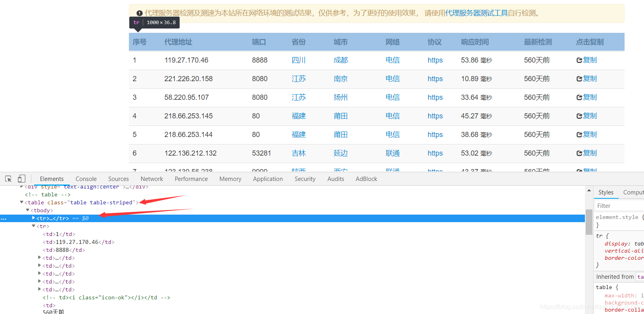644x314 pixels.
Task: Collapse the table class="table table-striped" node
Action: tap(22, 202)
